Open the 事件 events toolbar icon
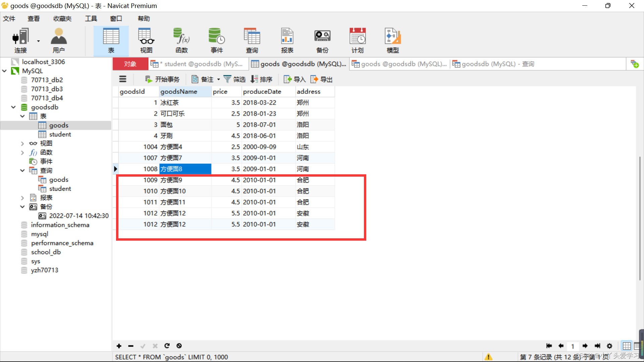Screen dimensions: 644x362 coord(217,40)
